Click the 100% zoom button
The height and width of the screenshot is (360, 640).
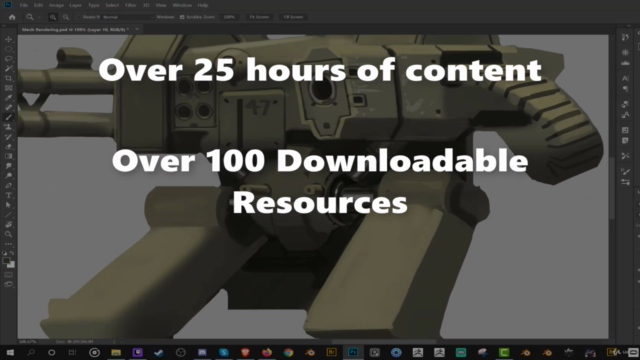pyautogui.click(x=229, y=17)
